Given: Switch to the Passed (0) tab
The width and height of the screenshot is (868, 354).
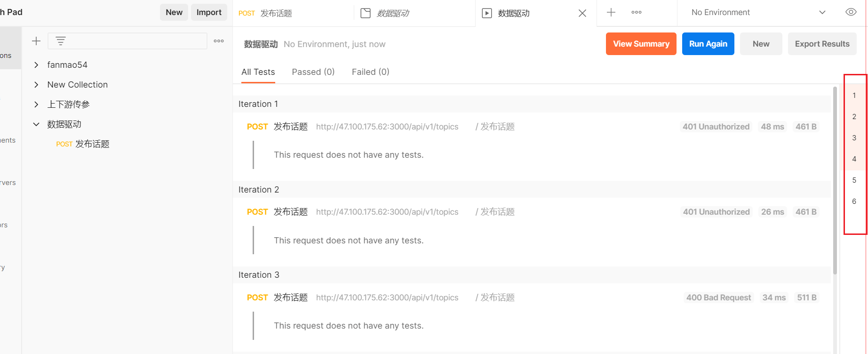Looking at the screenshot, I should point(313,72).
